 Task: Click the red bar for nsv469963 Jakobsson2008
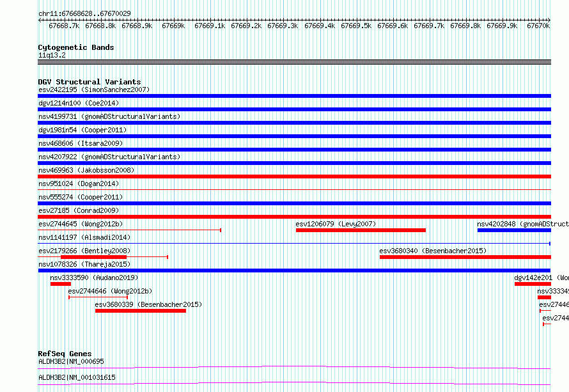(294, 176)
